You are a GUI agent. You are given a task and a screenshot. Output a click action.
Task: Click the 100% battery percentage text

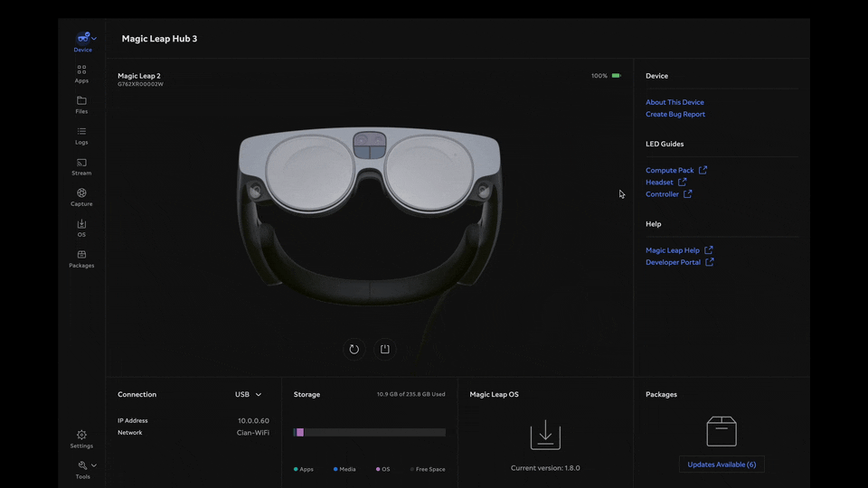click(599, 76)
